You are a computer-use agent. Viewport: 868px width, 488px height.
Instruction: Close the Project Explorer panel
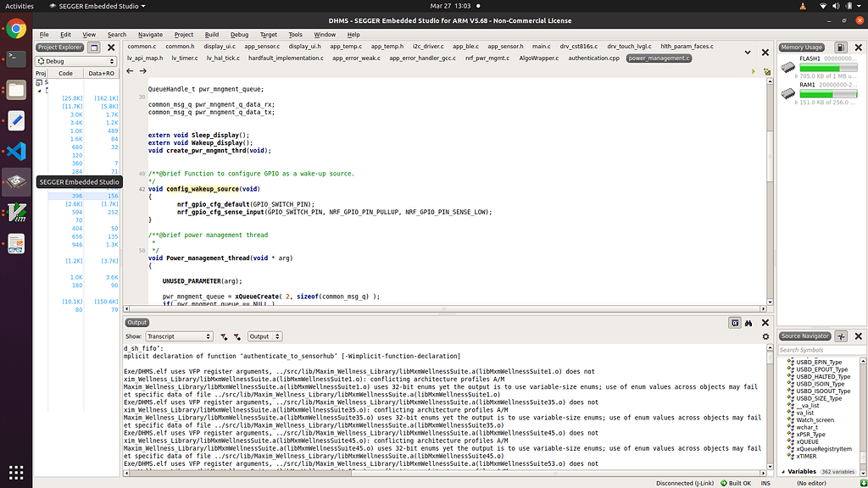109,47
